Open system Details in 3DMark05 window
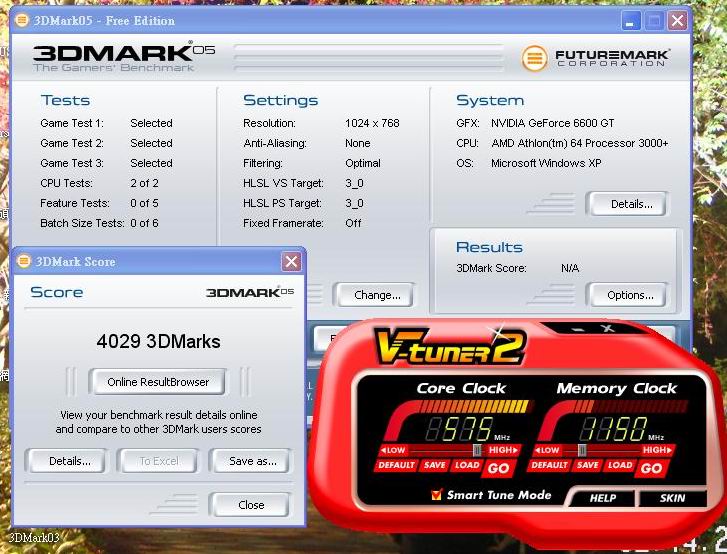The image size is (727, 554). (627, 204)
